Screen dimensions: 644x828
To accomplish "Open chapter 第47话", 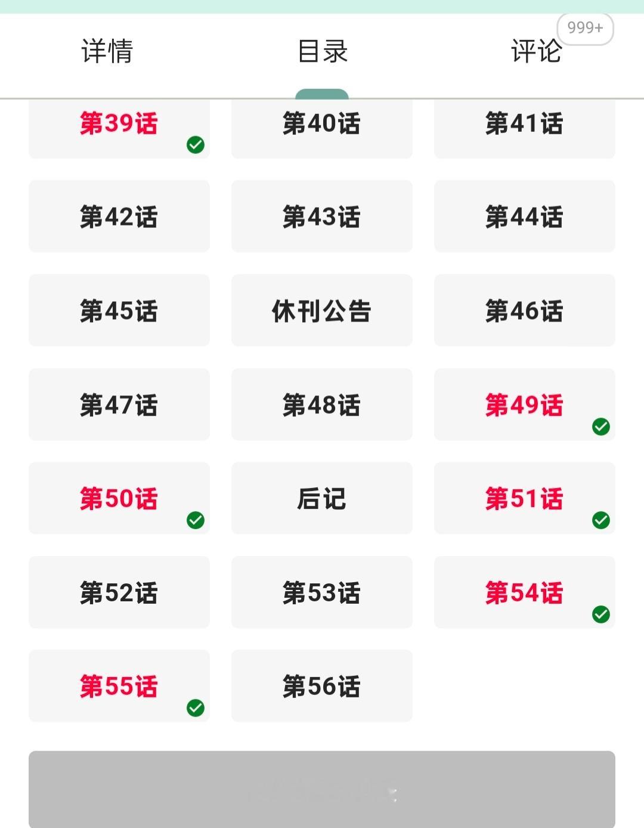I will (x=119, y=404).
